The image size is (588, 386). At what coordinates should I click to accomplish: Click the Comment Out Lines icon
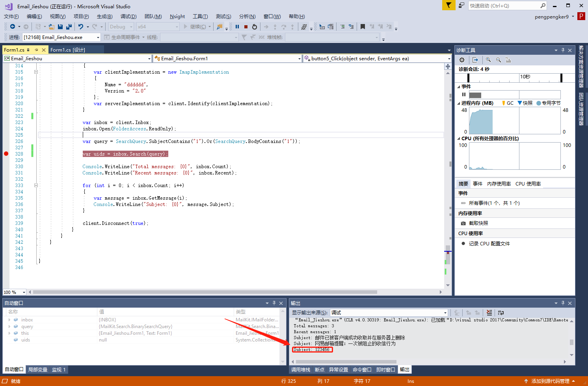342,26
